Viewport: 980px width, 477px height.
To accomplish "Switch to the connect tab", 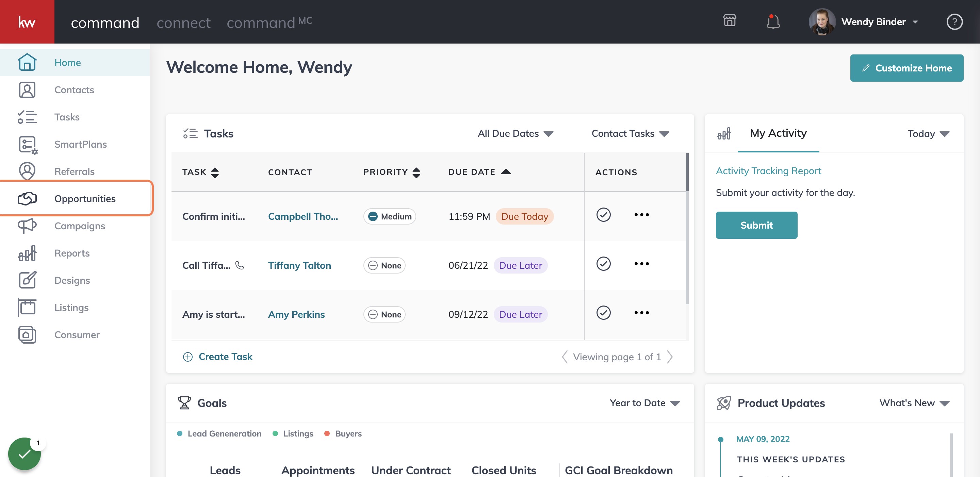I will click(x=183, y=23).
